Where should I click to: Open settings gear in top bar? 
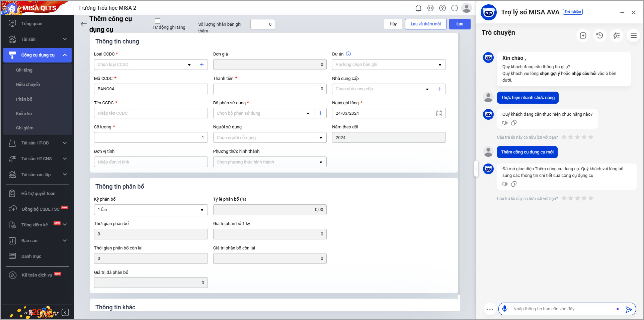(430, 8)
